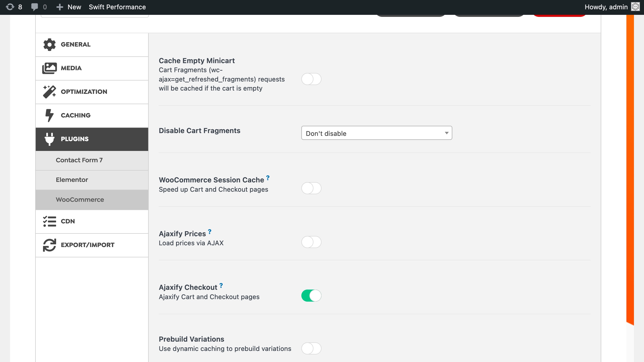This screenshot has width=644, height=362.
Task: Click the CDN checklist icon
Action: coord(49,221)
